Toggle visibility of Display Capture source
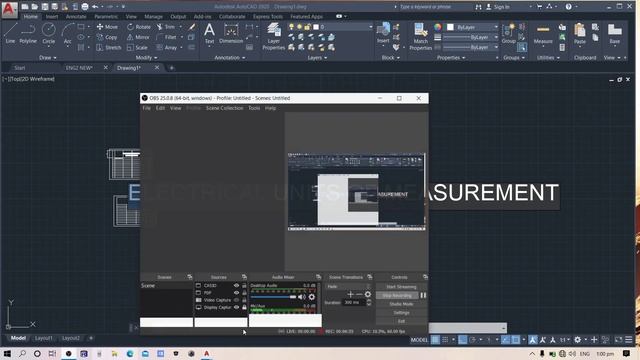This screenshot has width=640, height=360. [x=236, y=307]
